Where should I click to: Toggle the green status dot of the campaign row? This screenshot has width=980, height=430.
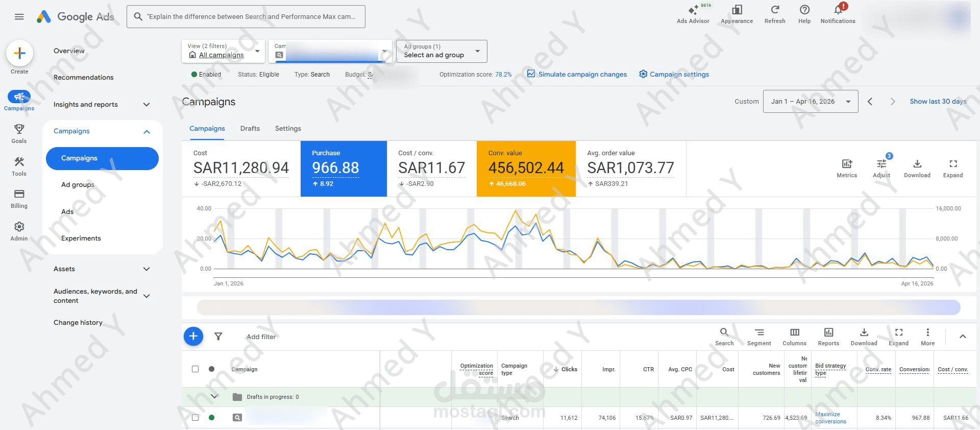coord(211,417)
